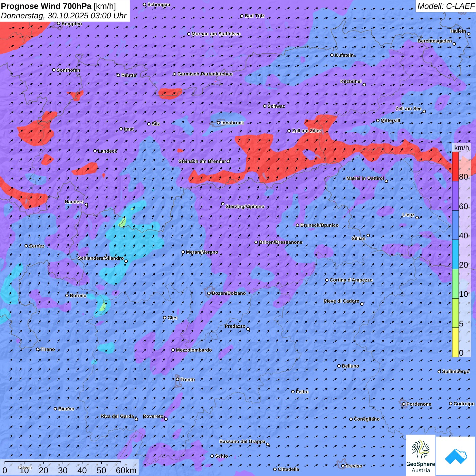Click the 'Cittadella' label
Viewport: 476px width, 476px height.
(x=289, y=469)
